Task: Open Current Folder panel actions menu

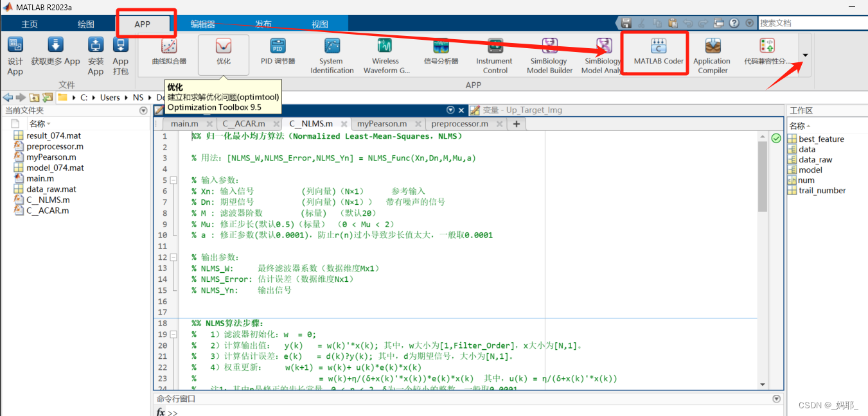Action: (143, 111)
